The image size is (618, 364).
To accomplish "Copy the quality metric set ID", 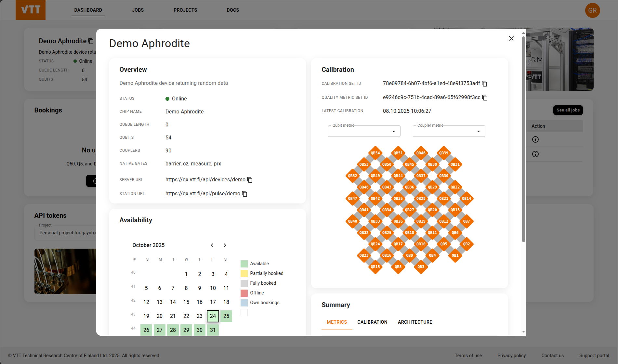I will pos(485,98).
